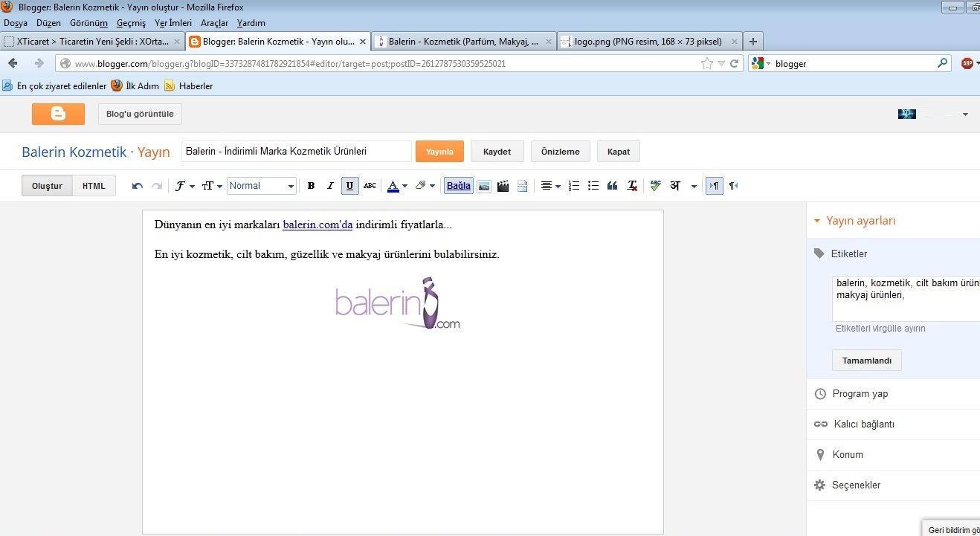The image size is (980, 536).
Task: Toggle italic formatting
Action: 331,186
